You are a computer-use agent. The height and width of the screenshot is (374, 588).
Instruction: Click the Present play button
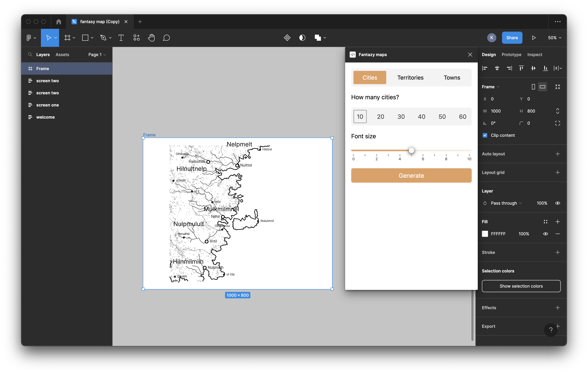534,38
